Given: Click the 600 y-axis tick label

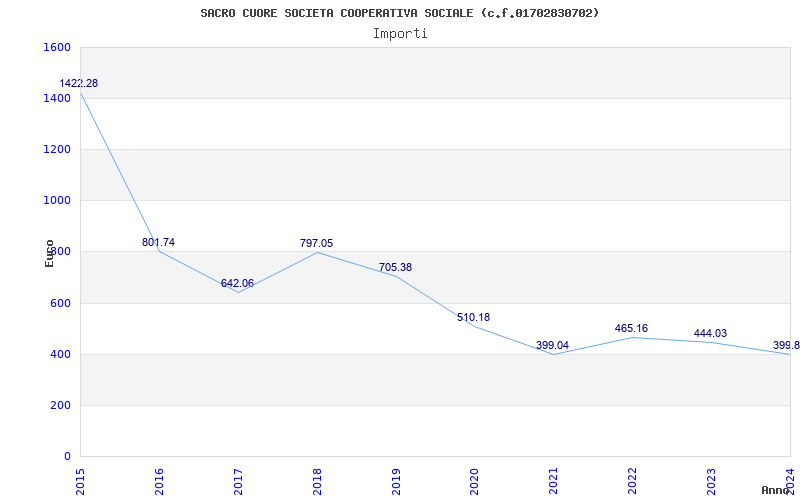Looking at the screenshot, I should click(60, 303).
